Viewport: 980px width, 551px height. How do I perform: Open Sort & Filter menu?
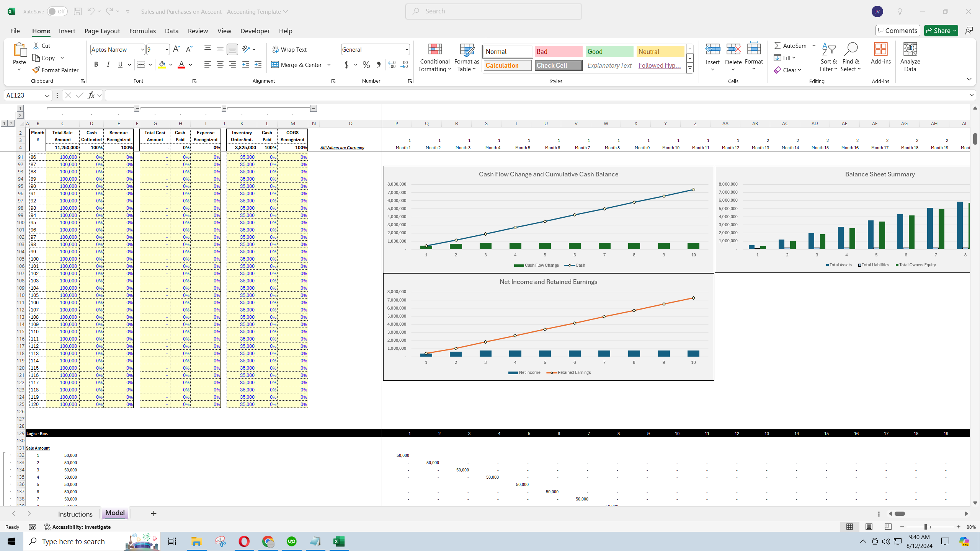click(x=828, y=57)
